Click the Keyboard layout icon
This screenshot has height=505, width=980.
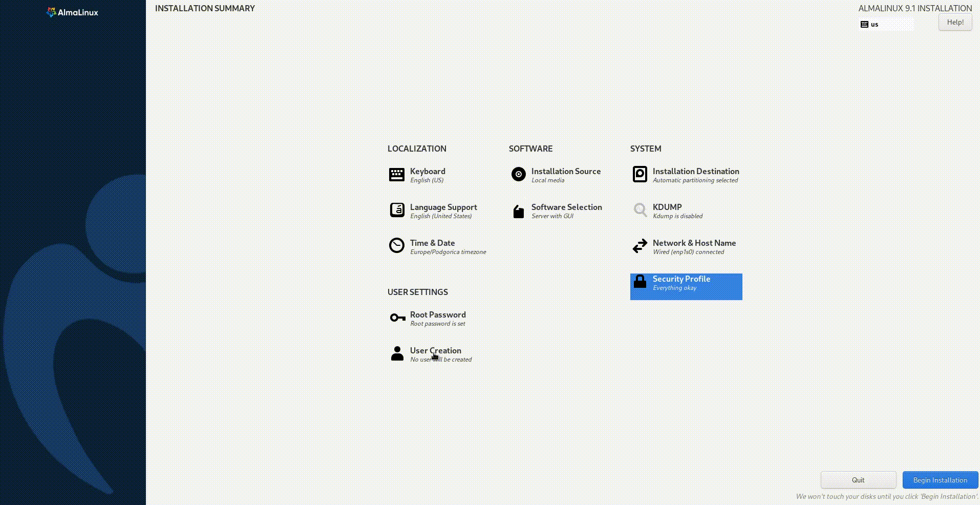396,175
